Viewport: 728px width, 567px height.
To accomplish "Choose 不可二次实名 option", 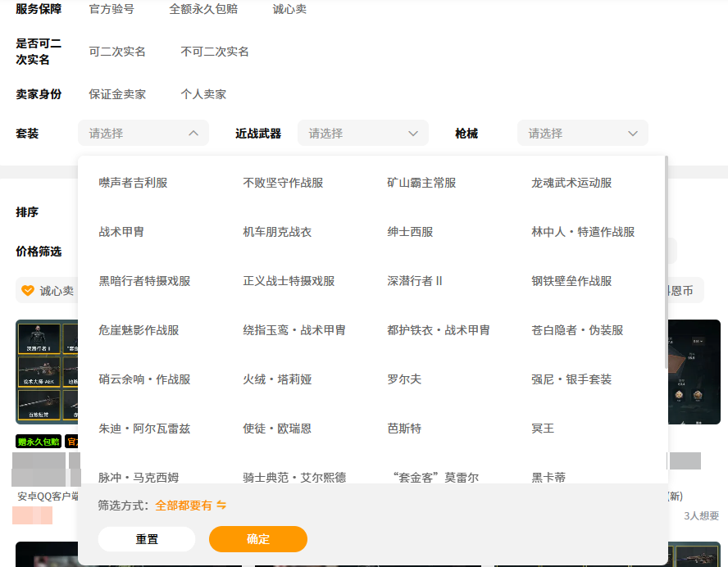I will click(215, 51).
